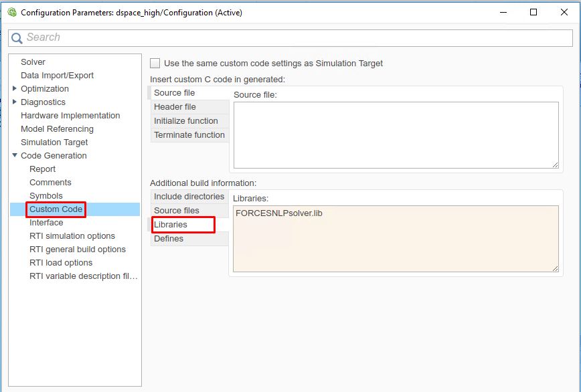581x392 pixels.
Task: Select the Solver category
Action: tap(33, 62)
